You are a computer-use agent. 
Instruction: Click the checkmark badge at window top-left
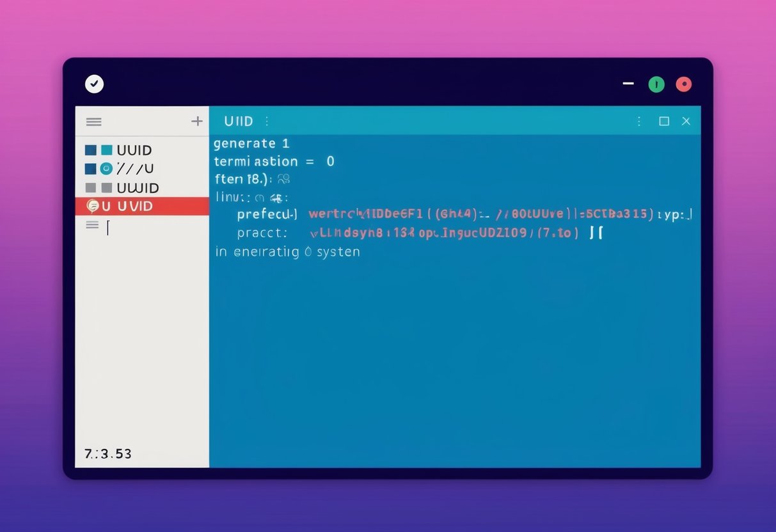coord(94,84)
